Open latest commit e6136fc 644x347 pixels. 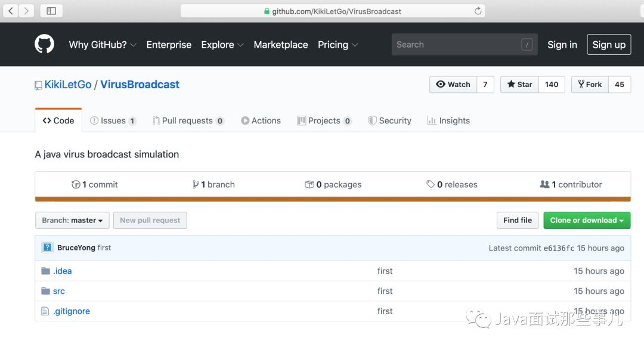[559, 248]
